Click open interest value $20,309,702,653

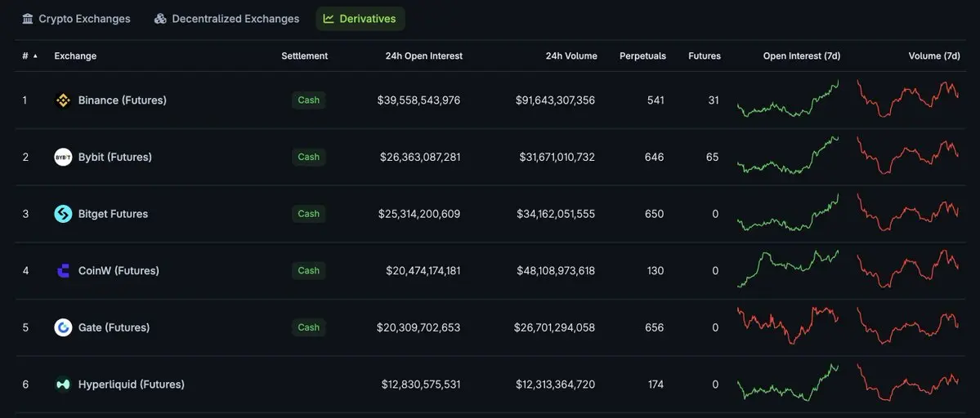[418, 327]
